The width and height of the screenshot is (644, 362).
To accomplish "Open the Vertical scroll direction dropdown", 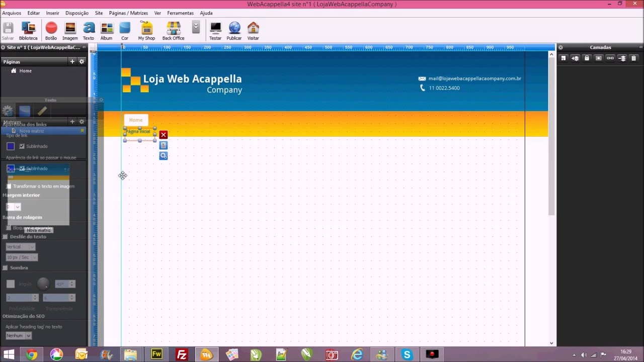I will pyautogui.click(x=20, y=247).
